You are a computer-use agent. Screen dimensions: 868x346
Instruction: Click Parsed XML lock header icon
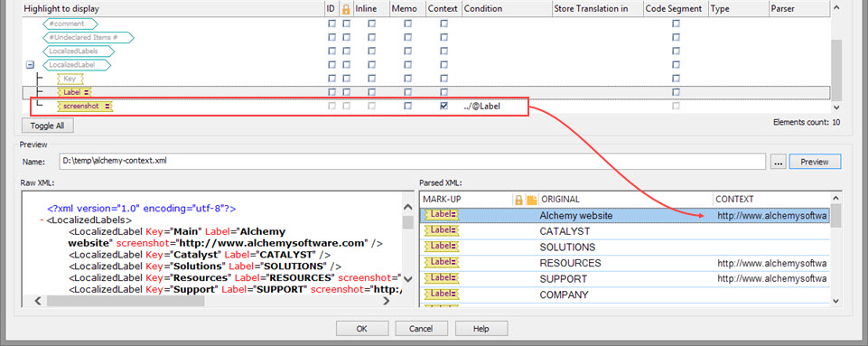point(518,200)
